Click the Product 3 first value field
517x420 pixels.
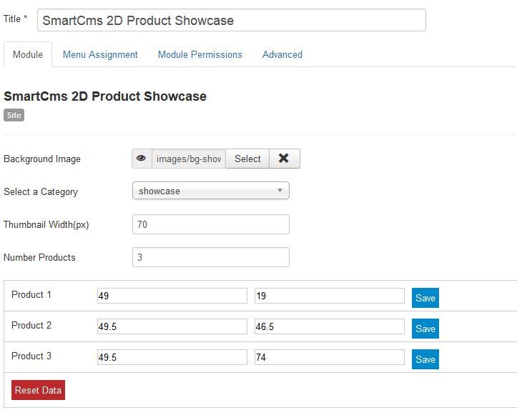tap(172, 357)
